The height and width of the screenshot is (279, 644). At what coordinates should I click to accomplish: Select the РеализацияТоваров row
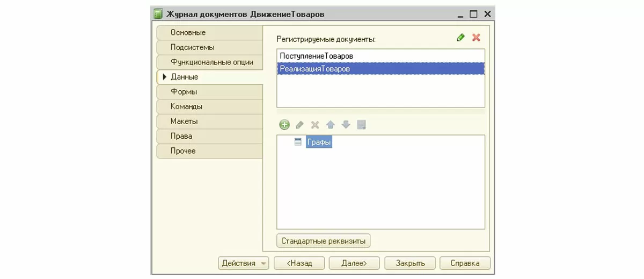pos(380,68)
